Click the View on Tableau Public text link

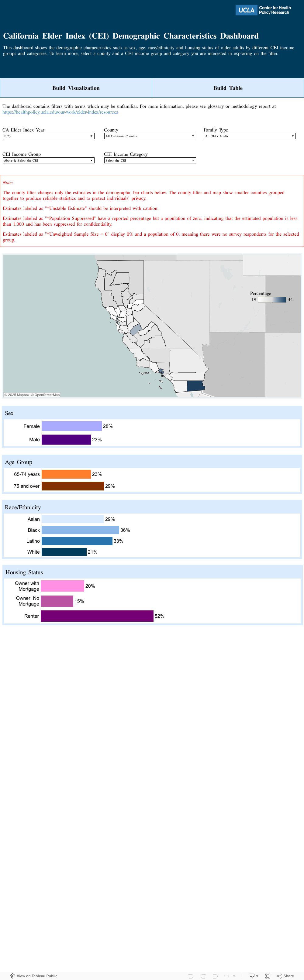pyautogui.click(x=37, y=976)
